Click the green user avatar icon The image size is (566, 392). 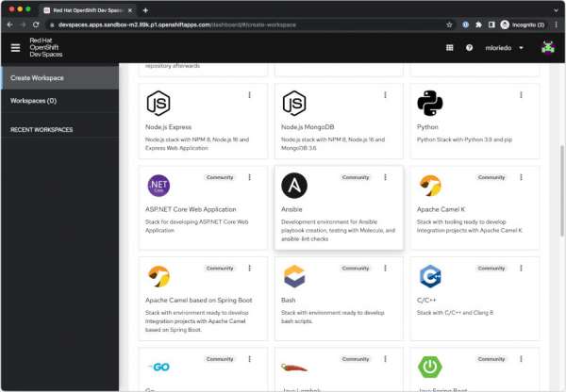[x=547, y=48]
